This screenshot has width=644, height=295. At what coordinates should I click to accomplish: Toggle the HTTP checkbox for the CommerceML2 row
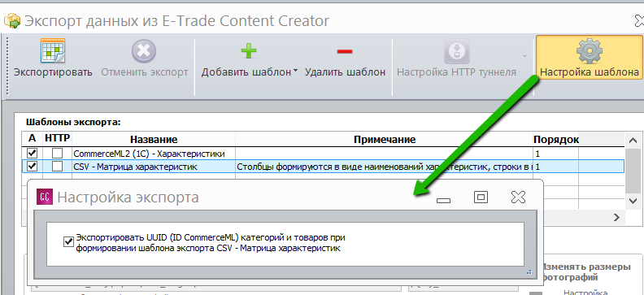58,154
